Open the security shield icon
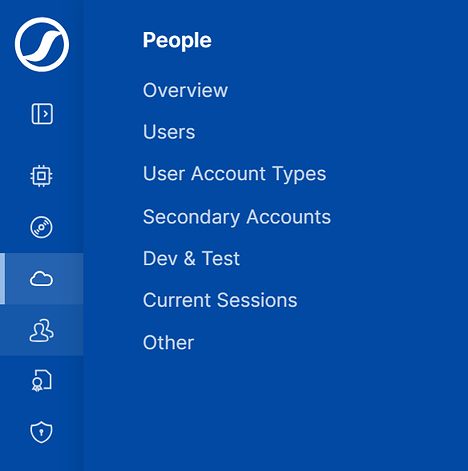 tap(41, 432)
